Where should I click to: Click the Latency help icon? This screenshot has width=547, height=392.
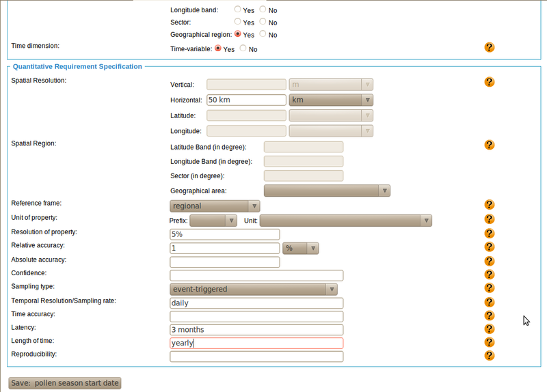tap(489, 329)
